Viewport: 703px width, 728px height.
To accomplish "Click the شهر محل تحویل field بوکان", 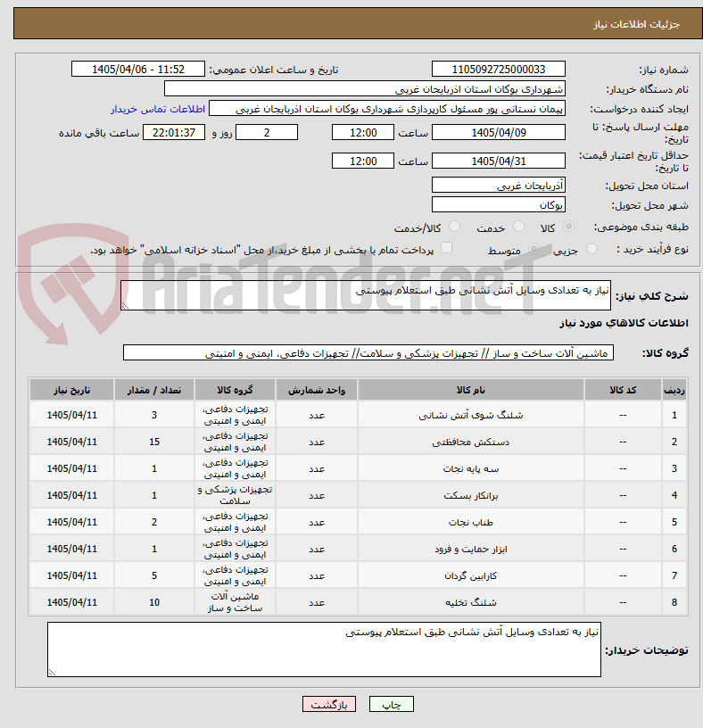I will tap(498, 205).
